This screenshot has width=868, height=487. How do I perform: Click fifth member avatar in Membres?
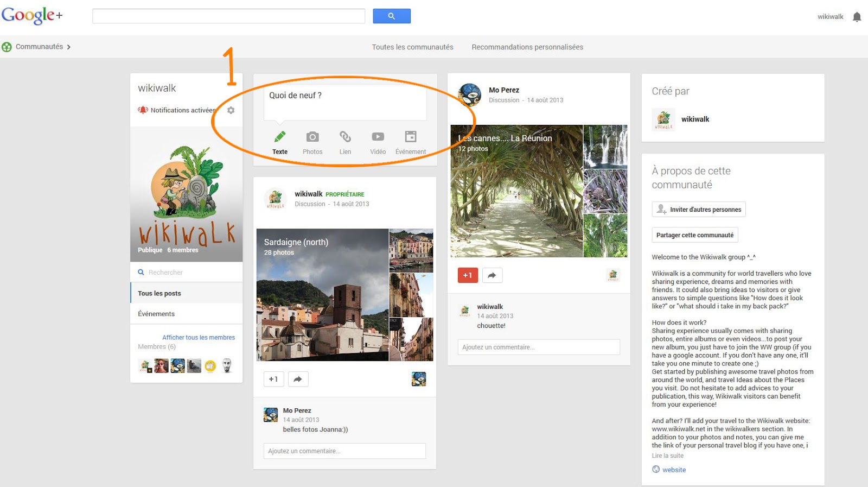click(210, 366)
